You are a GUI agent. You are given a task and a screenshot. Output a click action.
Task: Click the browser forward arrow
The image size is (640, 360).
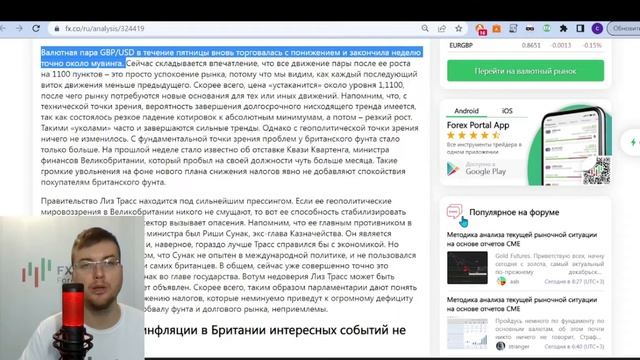(19, 28)
